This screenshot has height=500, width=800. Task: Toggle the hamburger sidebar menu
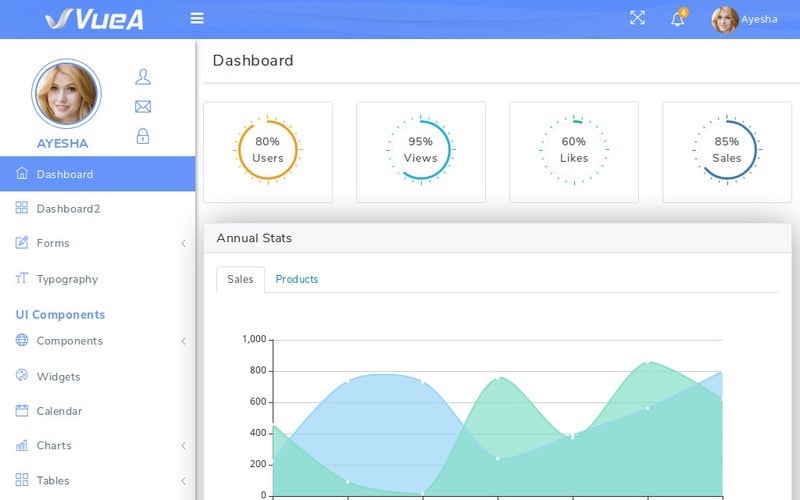pos(197,18)
